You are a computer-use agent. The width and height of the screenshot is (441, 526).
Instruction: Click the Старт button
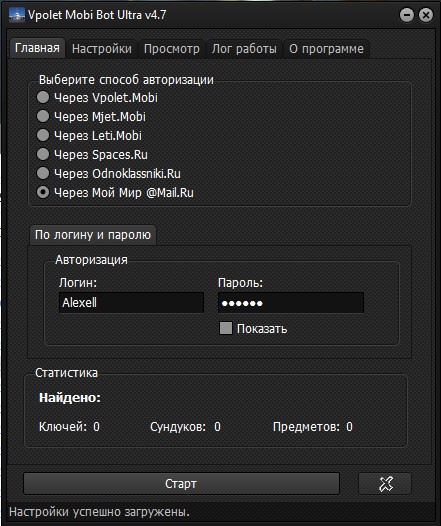tap(181, 484)
